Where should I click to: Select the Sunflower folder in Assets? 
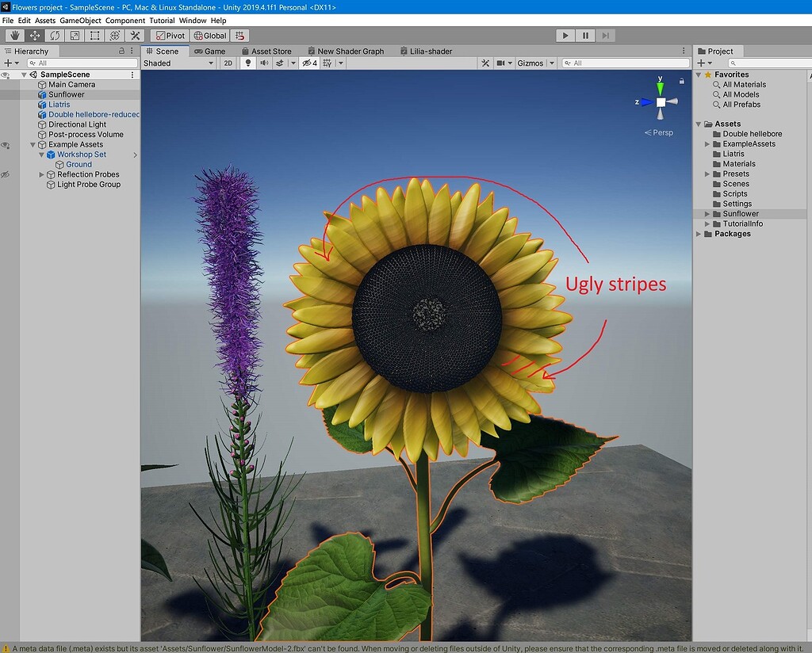(x=741, y=214)
